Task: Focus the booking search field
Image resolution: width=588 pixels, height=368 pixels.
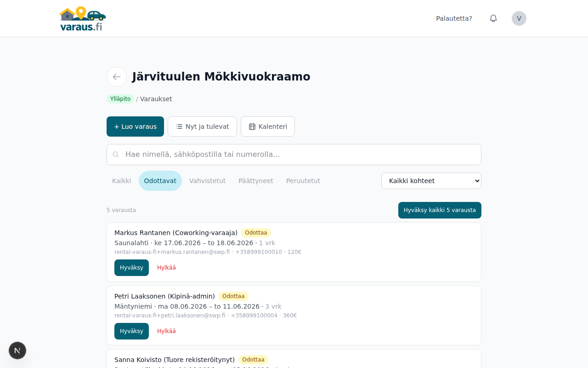Action: tap(294, 155)
